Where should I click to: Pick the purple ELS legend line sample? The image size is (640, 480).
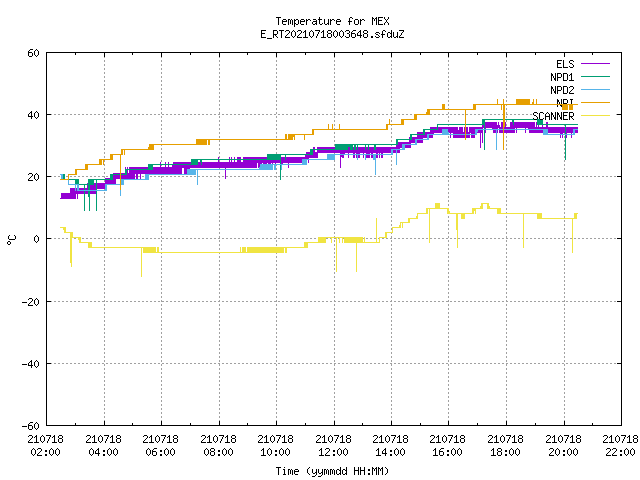coord(595,64)
